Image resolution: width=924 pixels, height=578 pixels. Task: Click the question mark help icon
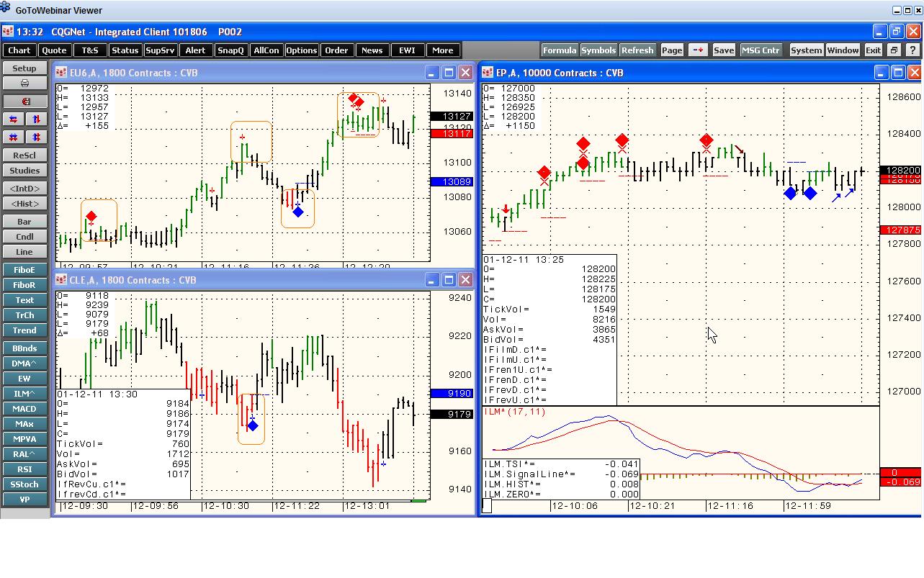coord(912,50)
